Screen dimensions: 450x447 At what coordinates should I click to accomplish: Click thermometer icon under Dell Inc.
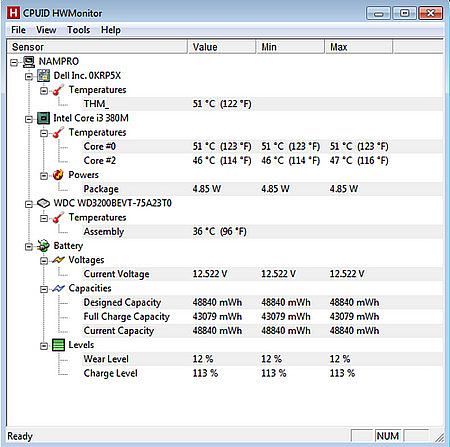click(58, 90)
